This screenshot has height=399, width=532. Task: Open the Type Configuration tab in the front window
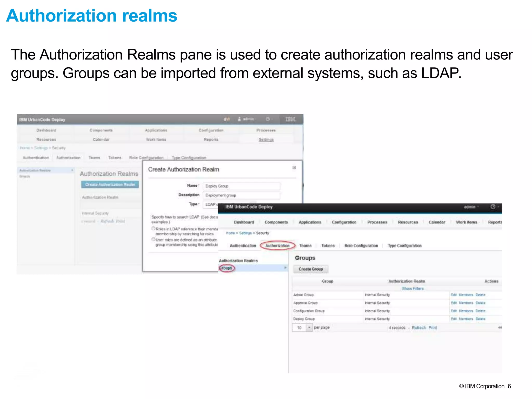pyautogui.click(x=404, y=245)
